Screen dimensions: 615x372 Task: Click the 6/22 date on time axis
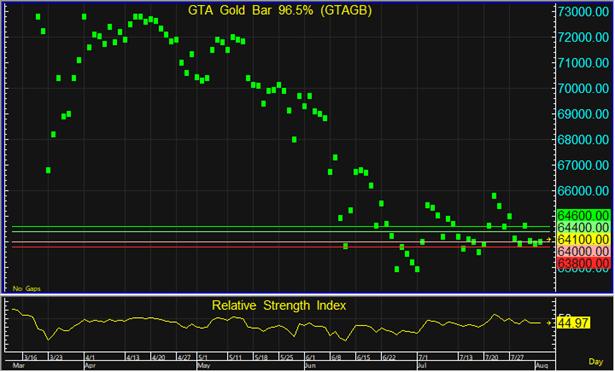(389, 357)
